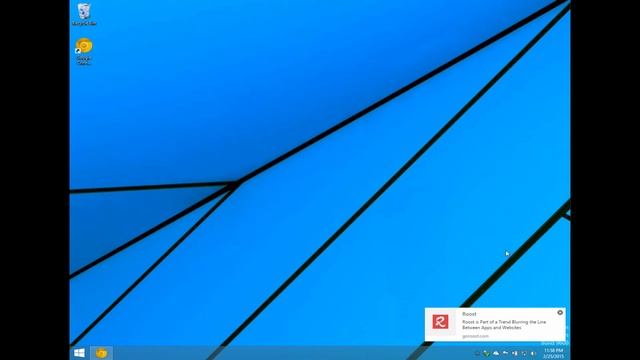Click the red Roost logo in notification
The width and height of the screenshot is (640, 360).
click(440, 322)
